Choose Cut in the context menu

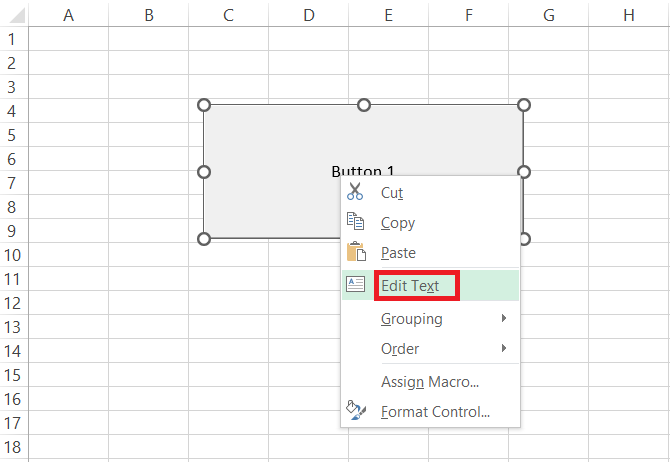click(392, 193)
